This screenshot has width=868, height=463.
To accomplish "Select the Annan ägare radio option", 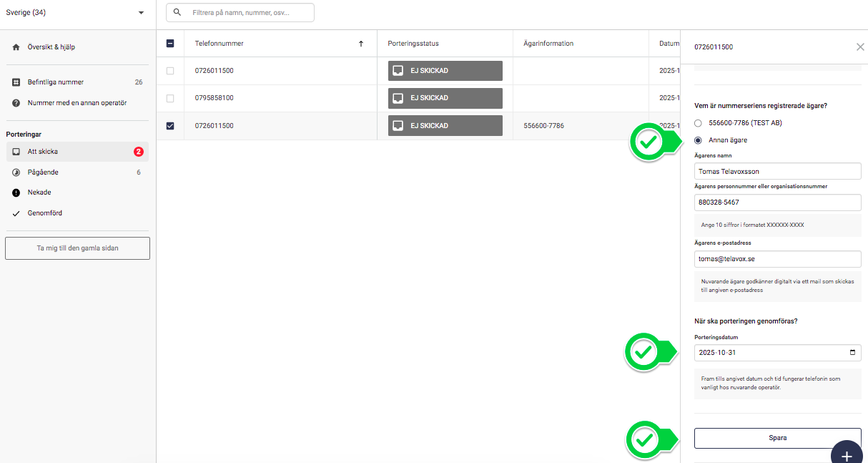I will (698, 140).
